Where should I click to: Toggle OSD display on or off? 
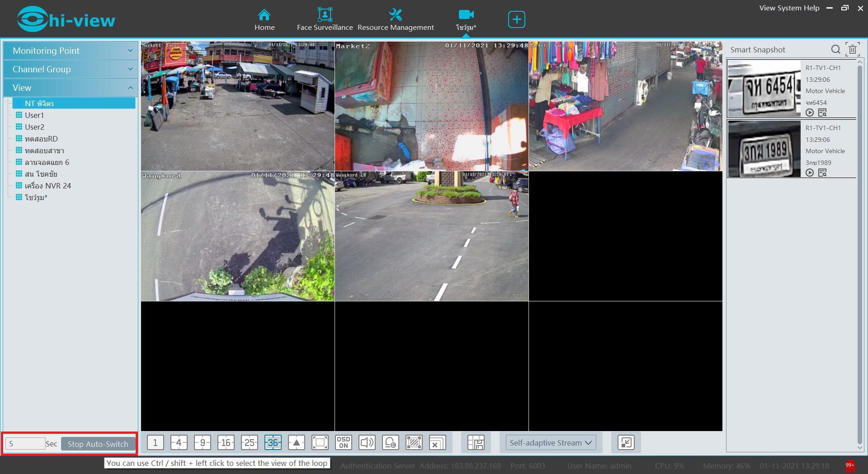(343, 443)
